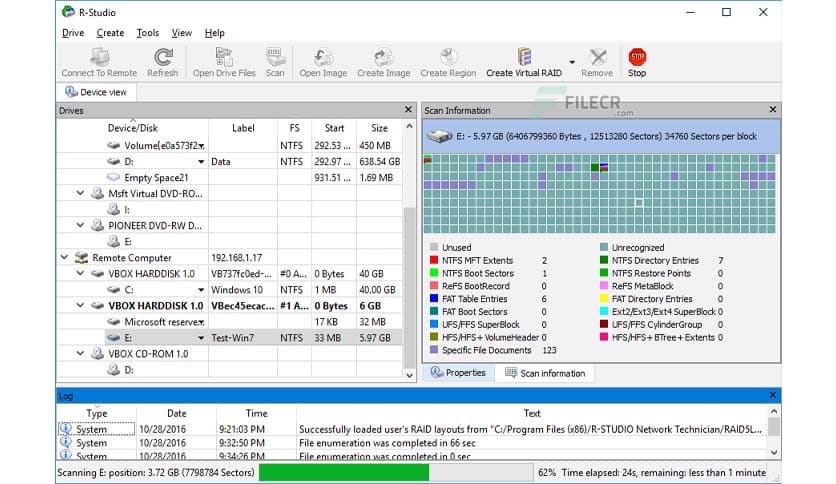Open the dropdown arrow beside drive D:
Viewport: 836px width, 484px height.
coord(201,161)
